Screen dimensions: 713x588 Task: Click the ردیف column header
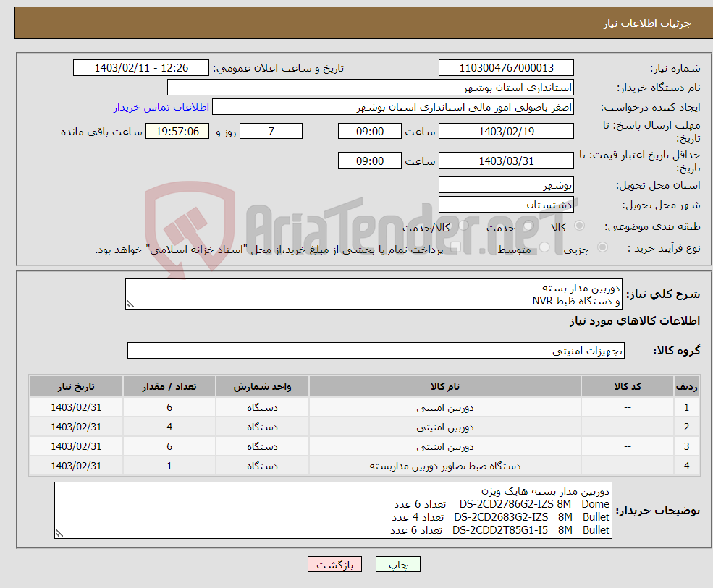pos(686,387)
